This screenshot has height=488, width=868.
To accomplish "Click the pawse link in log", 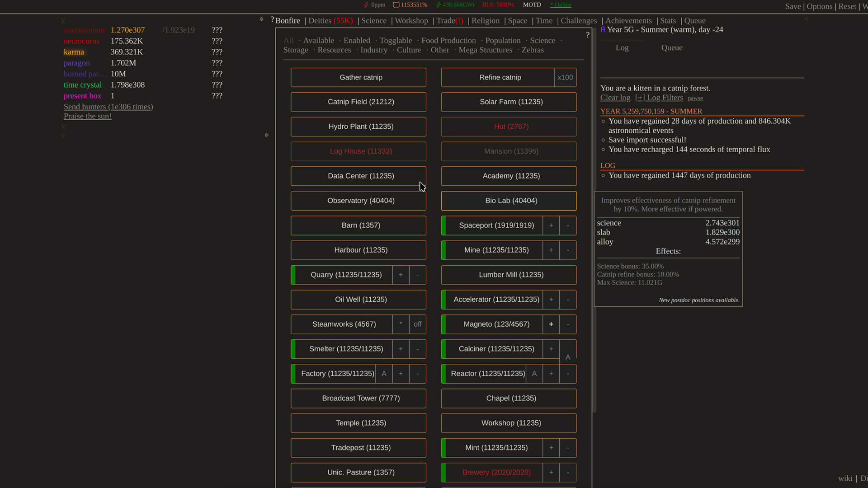I will tap(695, 99).
